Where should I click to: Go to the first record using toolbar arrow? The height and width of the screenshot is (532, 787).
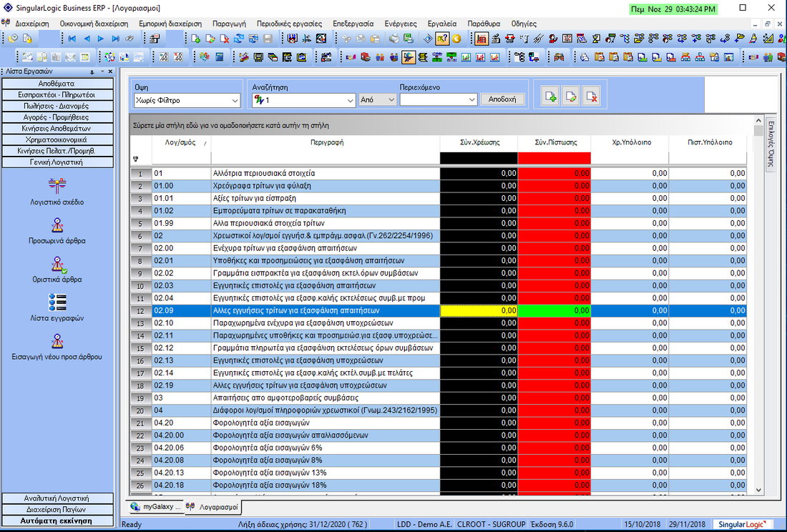tap(72, 39)
